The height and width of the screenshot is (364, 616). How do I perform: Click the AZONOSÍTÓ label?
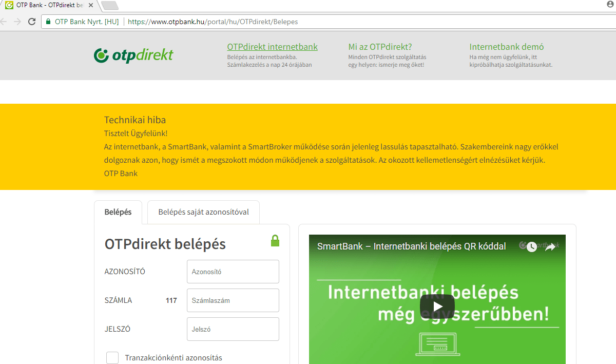(x=125, y=272)
